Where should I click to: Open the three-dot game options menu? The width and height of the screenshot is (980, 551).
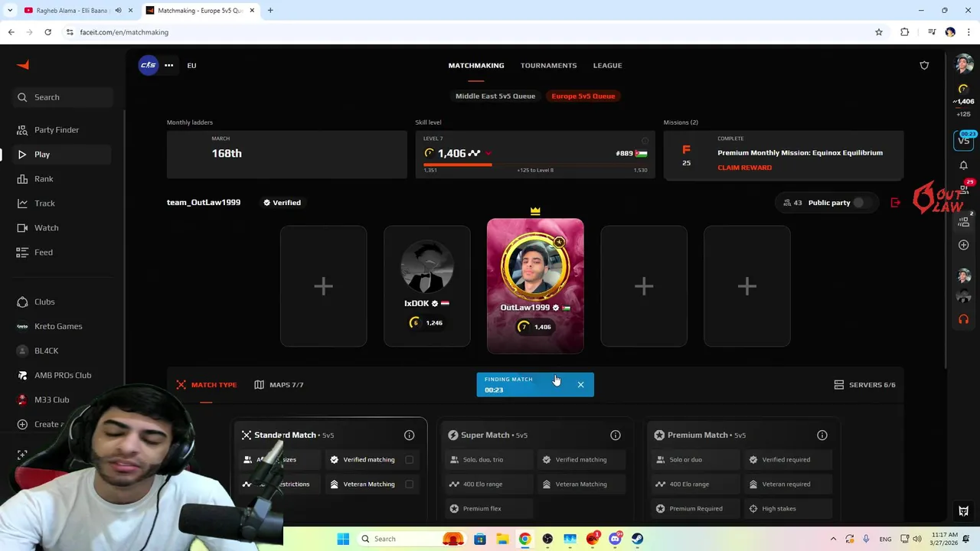click(168, 65)
